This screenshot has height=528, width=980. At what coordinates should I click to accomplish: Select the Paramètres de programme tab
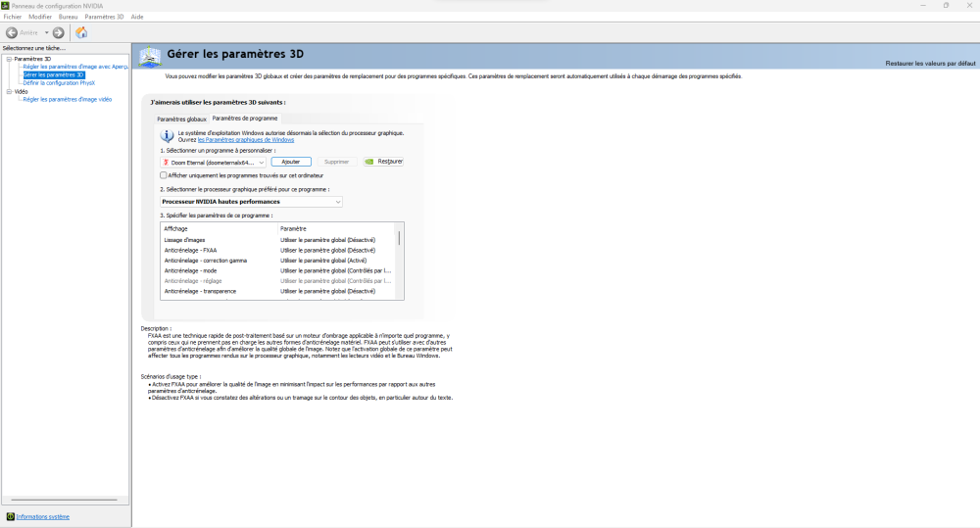coord(245,119)
